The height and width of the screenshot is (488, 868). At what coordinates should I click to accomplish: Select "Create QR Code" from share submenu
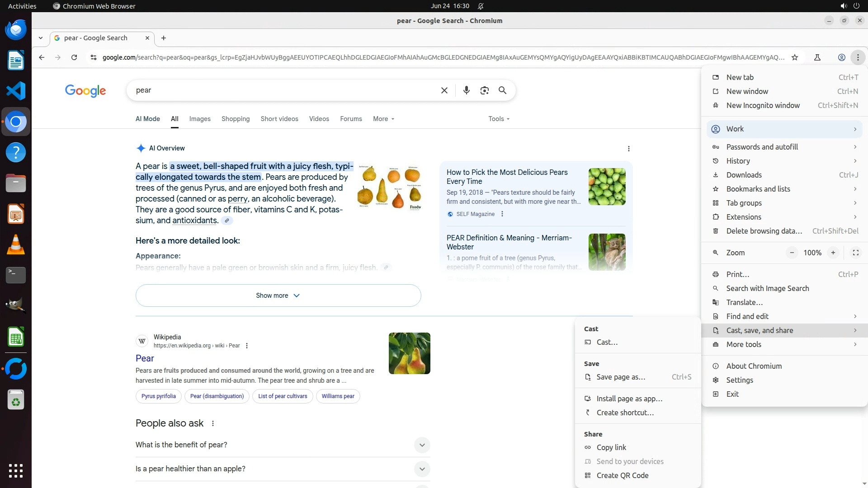pyautogui.click(x=622, y=475)
